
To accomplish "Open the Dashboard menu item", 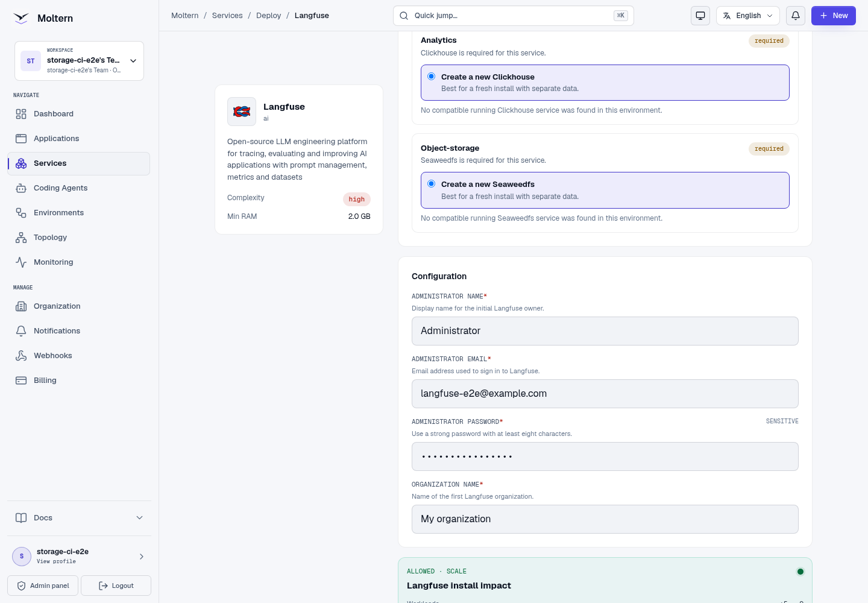I will (x=79, y=114).
